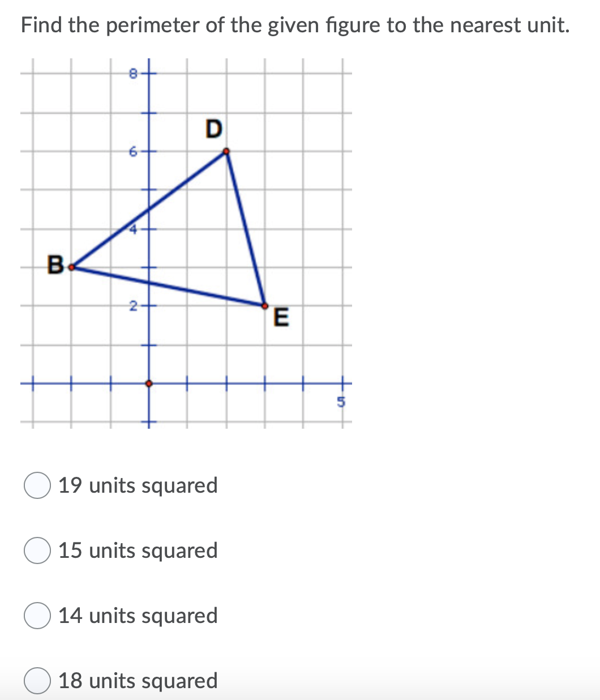This screenshot has width=600, height=700.
Task: Select the radio button for 14 units squared
Action: point(36,615)
